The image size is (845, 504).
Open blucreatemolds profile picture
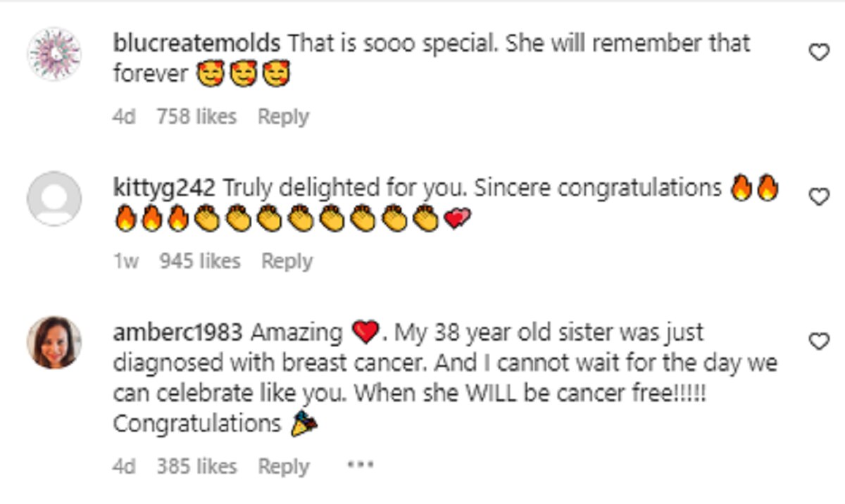[x=54, y=54]
